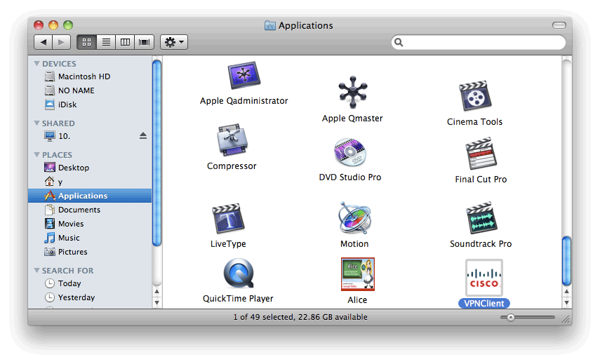
Task: Switch to column view
Action: 125,42
